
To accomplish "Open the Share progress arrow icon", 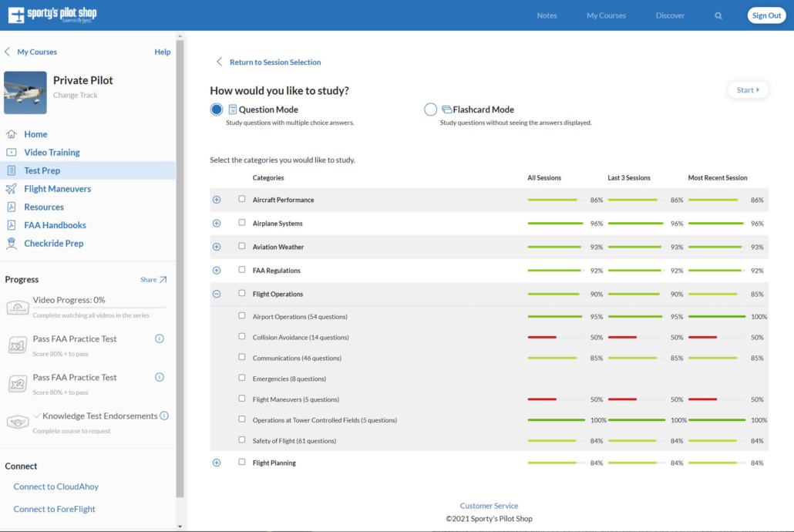I will (x=163, y=280).
